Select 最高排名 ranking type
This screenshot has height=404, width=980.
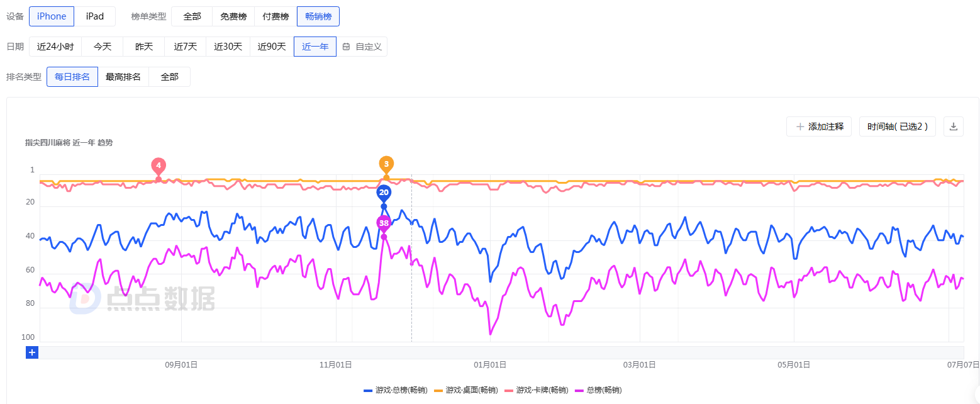pos(123,77)
